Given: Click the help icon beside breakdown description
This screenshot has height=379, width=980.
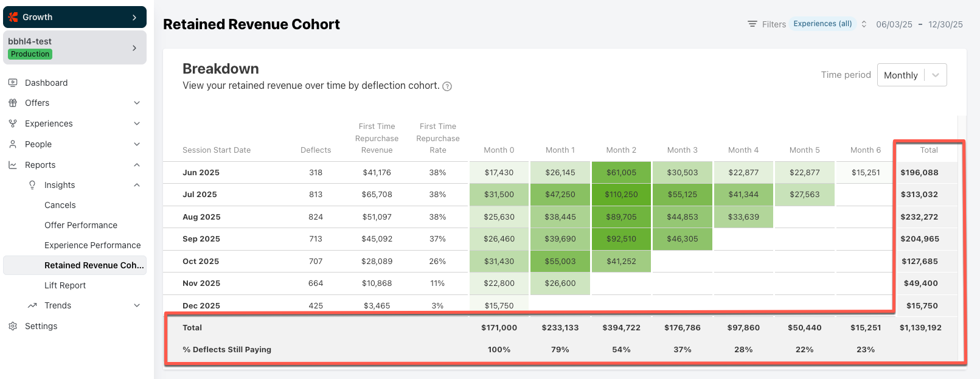Looking at the screenshot, I should coord(447,86).
